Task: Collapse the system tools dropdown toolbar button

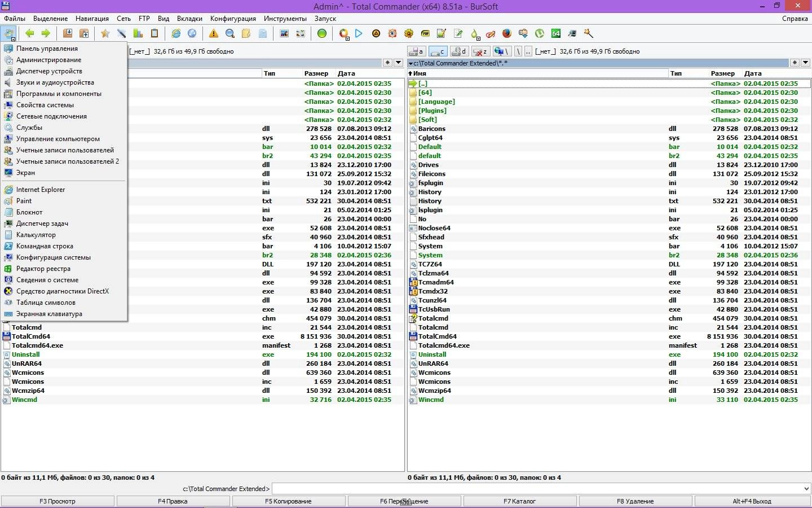Action: (8, 34)
